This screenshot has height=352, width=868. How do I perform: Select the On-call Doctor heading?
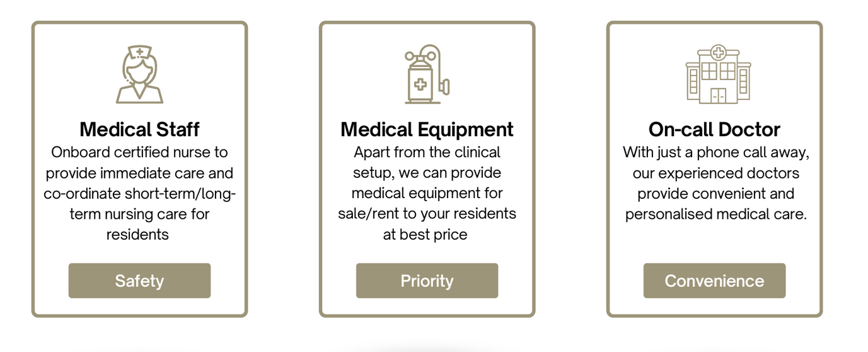[x=714, y=129]
